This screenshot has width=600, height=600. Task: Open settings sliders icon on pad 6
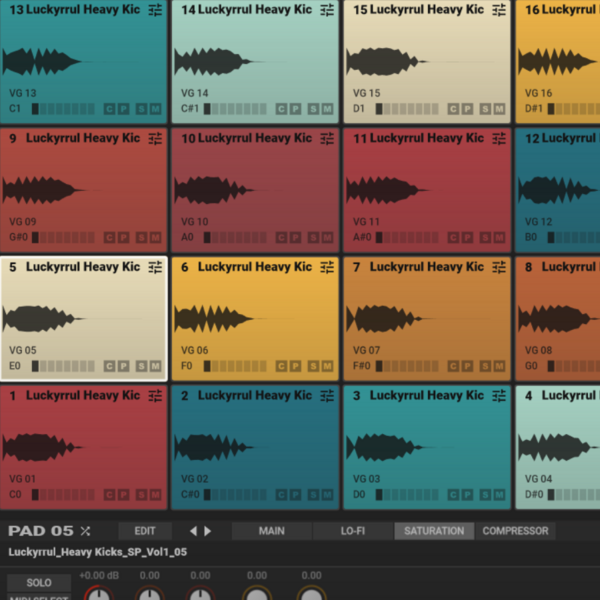click(327, 267)
